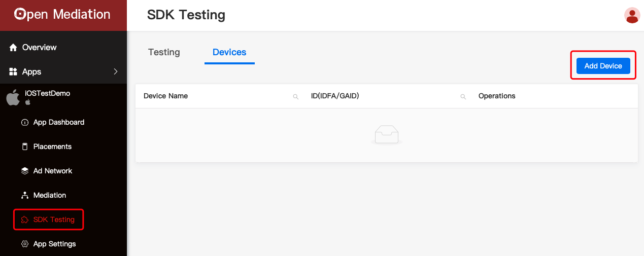This screenshot has width=644, height=256.
Task: Go to Placements page
Action: click(52, 147)
